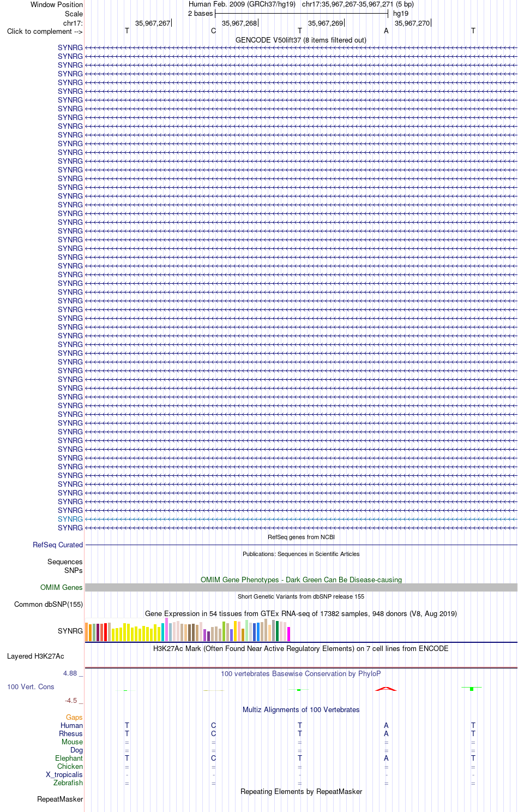This screenshot has height=812, width=518.
Task: Click the hg19 assembly label by scale bar
Action: click(x=401, y=14)
